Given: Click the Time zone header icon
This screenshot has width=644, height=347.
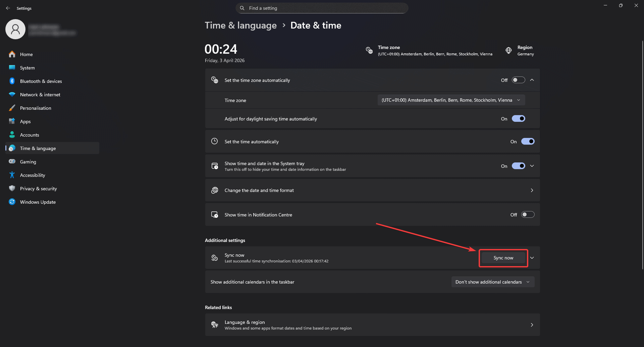Looking at the screenshot, I should click(x=369, y=50).
